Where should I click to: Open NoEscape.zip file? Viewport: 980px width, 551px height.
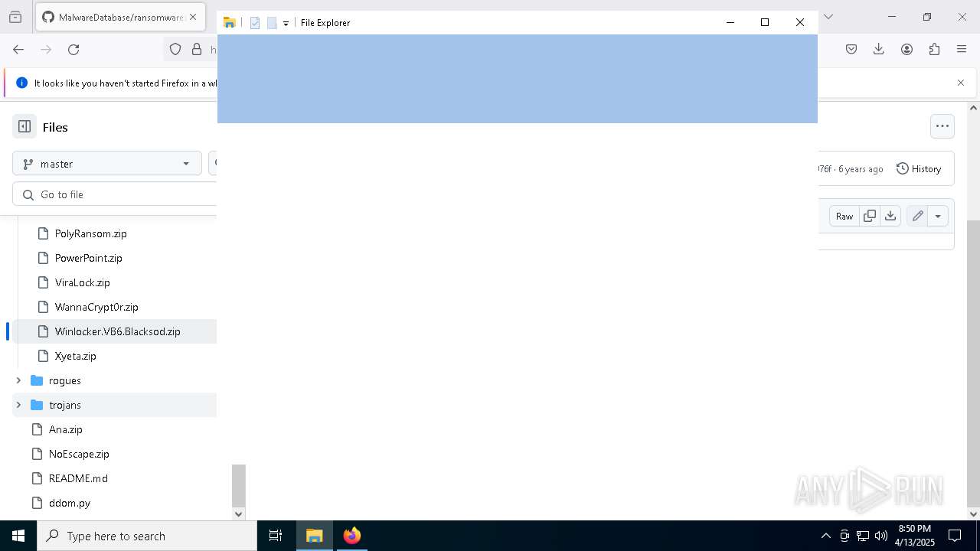[x=79, y=454]
